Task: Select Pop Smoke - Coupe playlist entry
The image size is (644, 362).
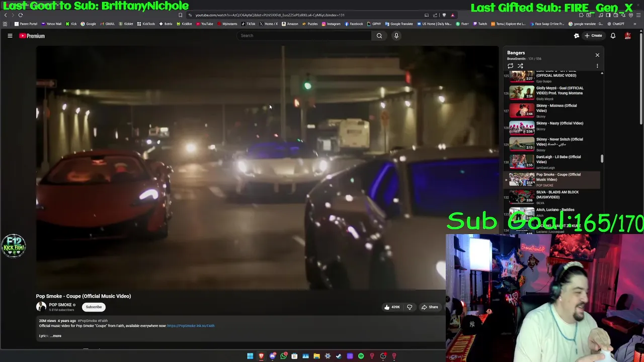Action: tap(552, 179)
